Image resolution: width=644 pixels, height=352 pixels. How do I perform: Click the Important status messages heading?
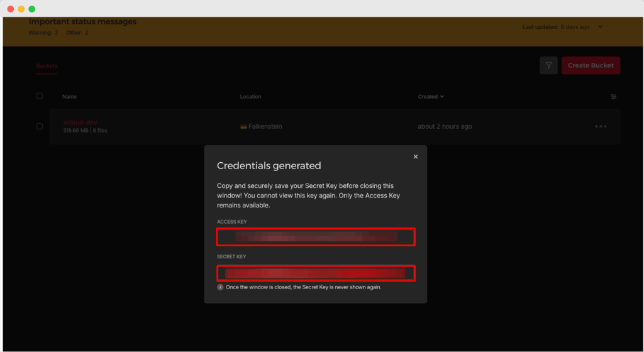[82, 22]
